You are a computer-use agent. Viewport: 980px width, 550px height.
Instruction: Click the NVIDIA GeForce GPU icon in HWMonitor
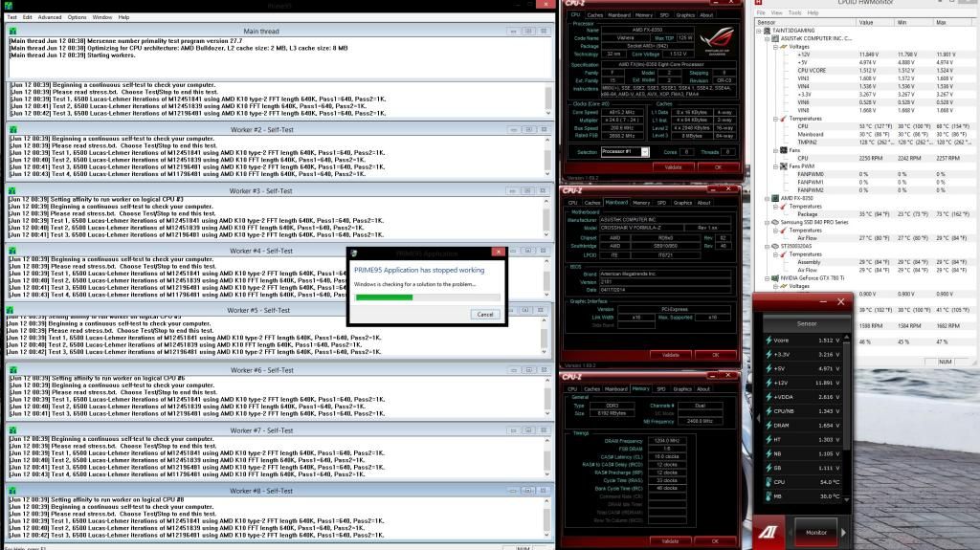[775, 278]
